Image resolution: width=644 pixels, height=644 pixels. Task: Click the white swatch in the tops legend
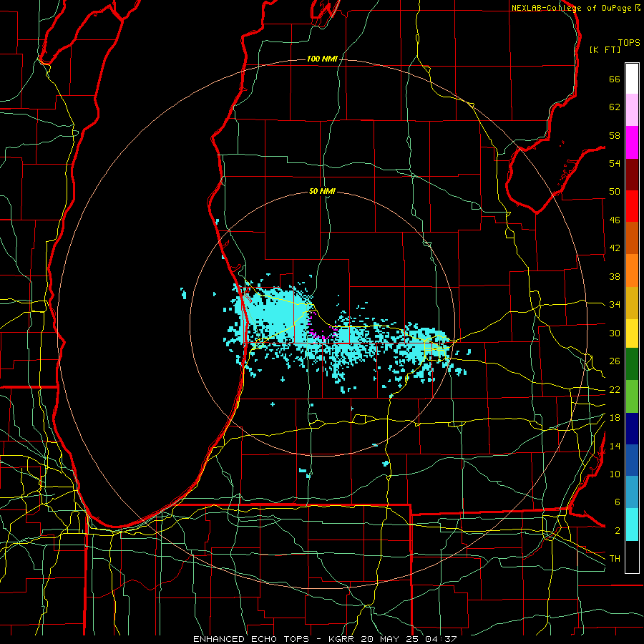pos(632,79)
